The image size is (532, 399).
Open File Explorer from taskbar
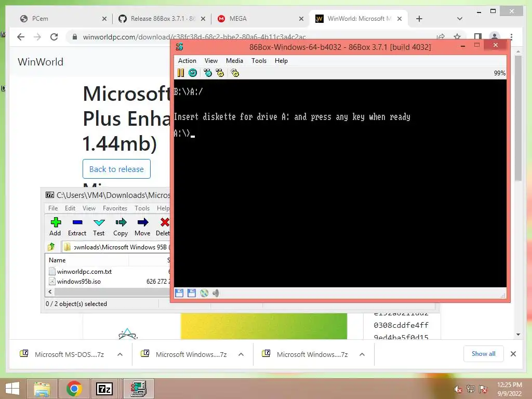pos(42,389)
